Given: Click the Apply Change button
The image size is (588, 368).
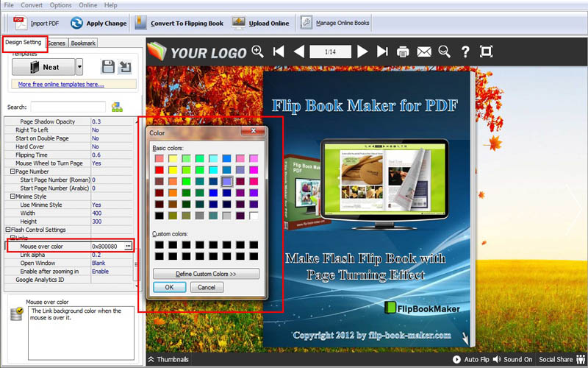Looking at the screenshot, I should tap(98, 24).
